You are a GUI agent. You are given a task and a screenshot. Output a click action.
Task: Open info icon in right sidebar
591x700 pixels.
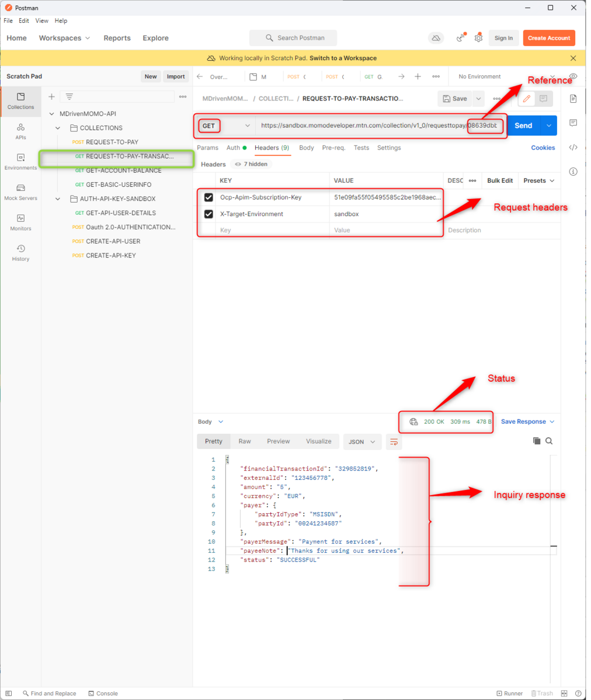(573, 172)
